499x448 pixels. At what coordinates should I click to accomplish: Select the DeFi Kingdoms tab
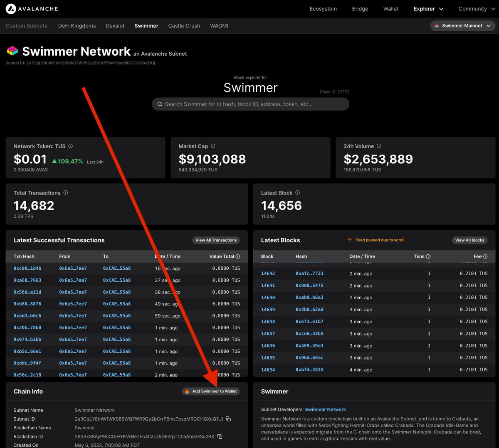(x=77, y=26)
